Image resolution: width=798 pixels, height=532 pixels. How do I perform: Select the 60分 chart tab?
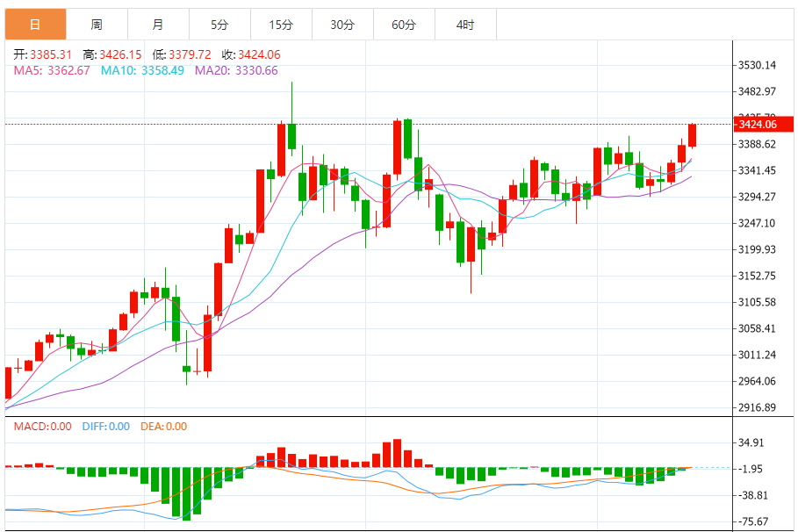click(x=404, y=25)
